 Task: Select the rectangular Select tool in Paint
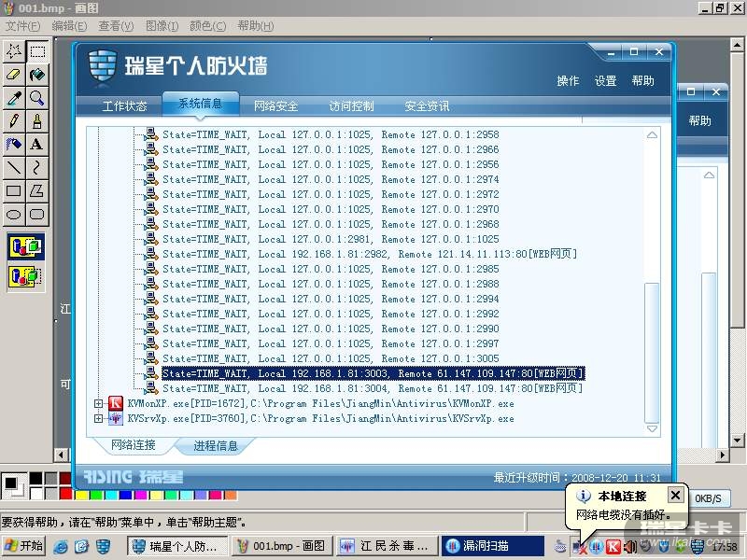[37, 50]
